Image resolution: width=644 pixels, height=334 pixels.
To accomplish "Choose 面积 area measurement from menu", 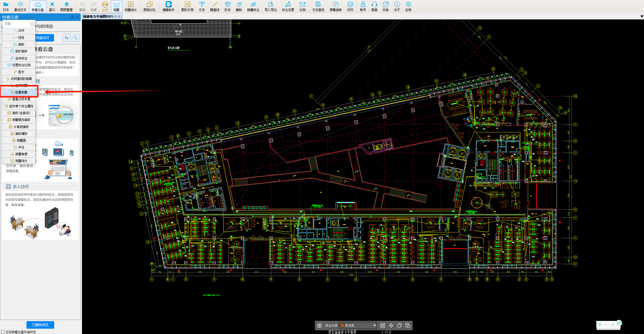I will (19, 44).
